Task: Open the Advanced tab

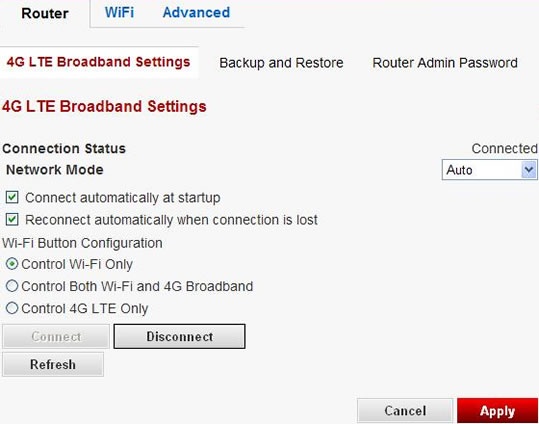Action: 196,13
